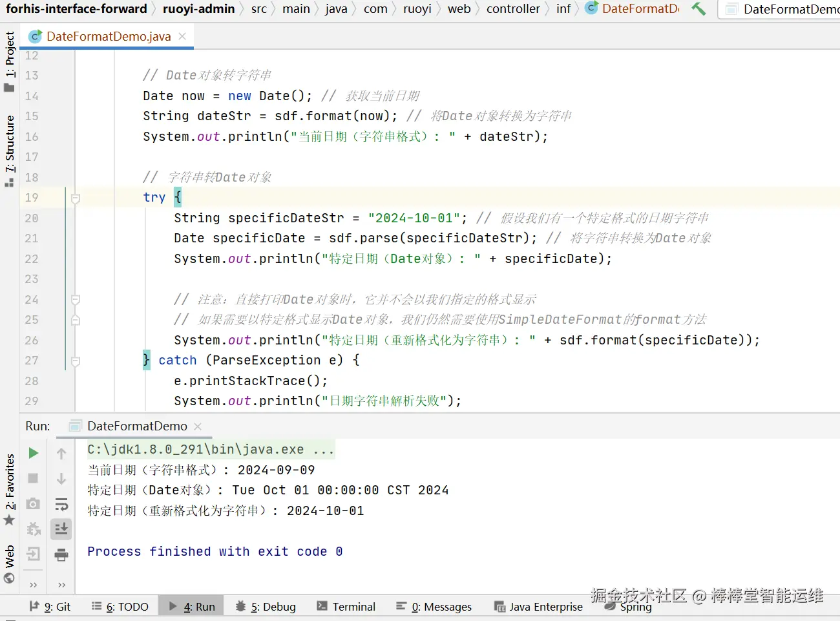The width and height of the screenshot is (840, 621).
Task: Open the Spring tool window
Action: pos(628,607)
